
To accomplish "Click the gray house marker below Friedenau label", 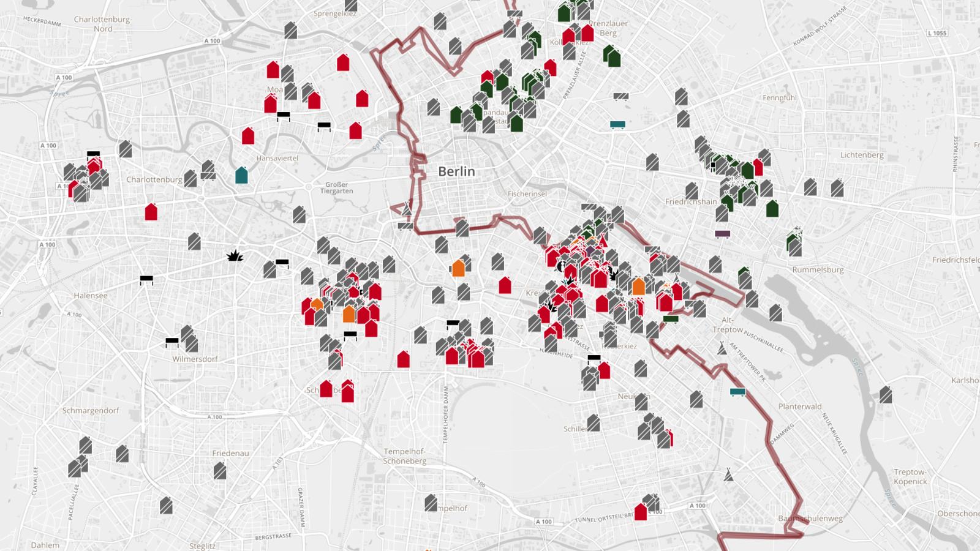I will (220, 471).
